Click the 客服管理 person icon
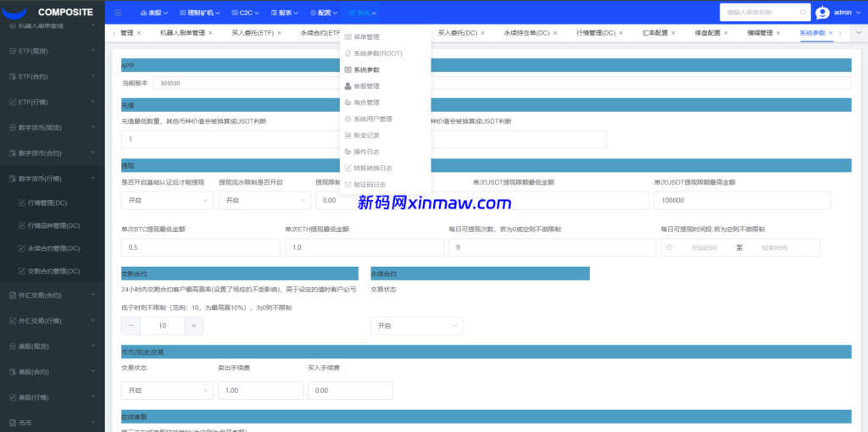This screenshot has height=432, width=868. click(348, 86)
